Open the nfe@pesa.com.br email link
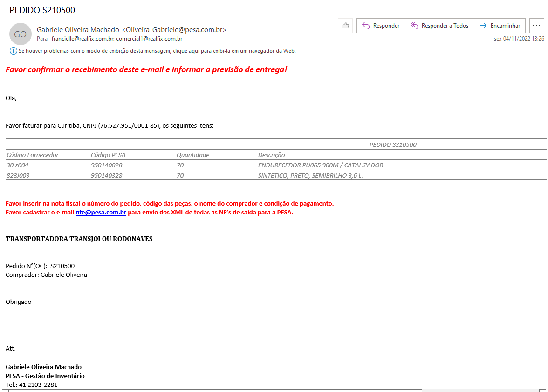The height and width of the screenshot is (392, 548). point(101,213)
